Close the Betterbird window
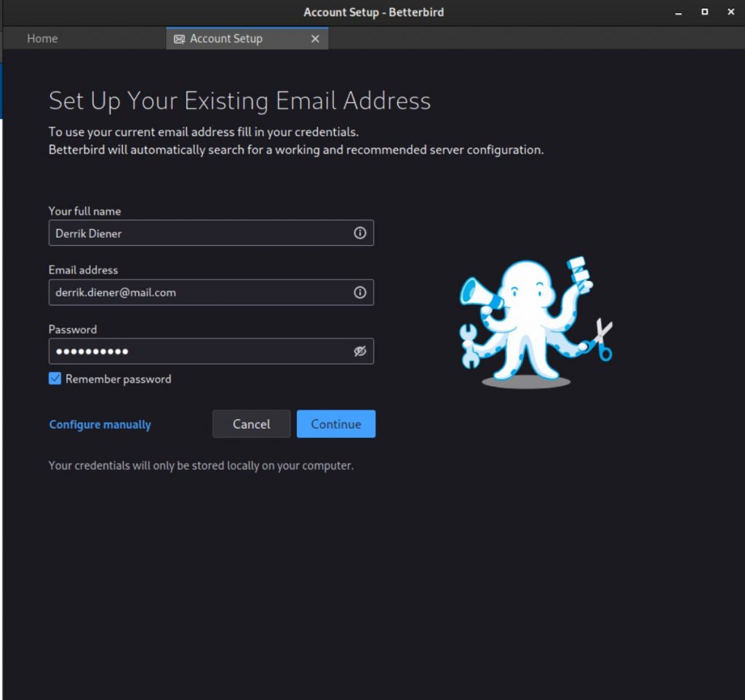The width and height of the screenshot is (745, 700). pos(730,12)
